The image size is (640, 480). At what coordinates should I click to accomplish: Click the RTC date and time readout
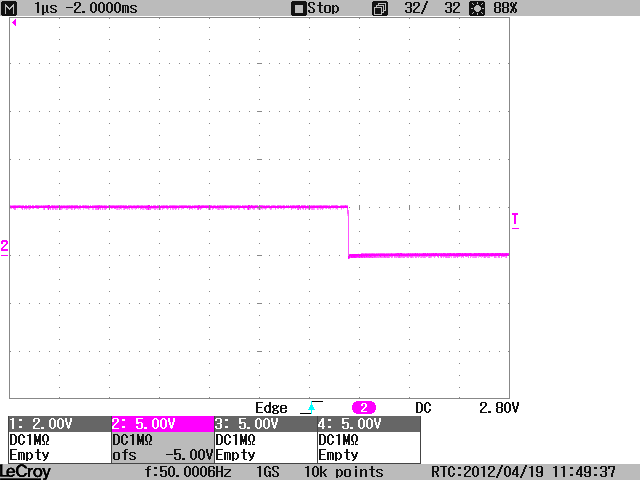pyautogui.click(x=523, y=472)
